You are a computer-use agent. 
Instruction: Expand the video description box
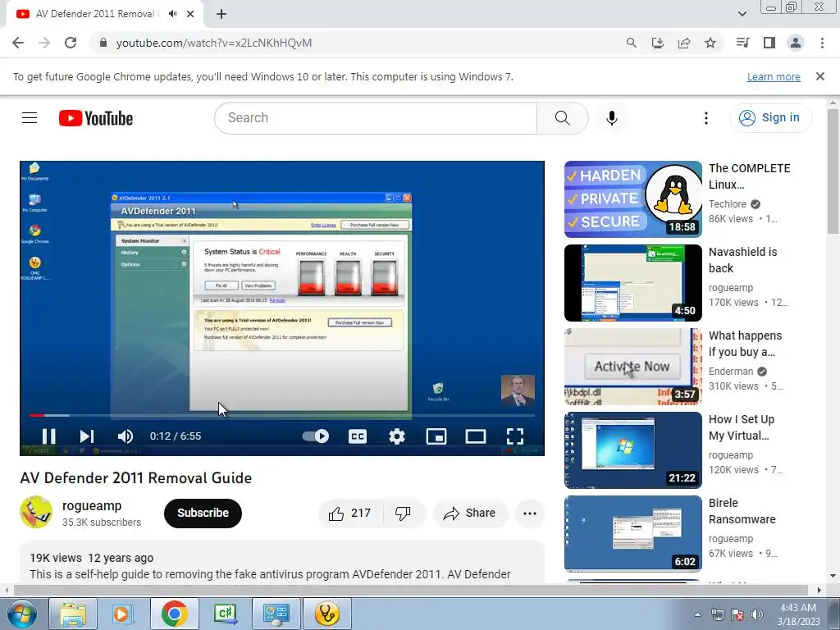click(x=282, y=562)
